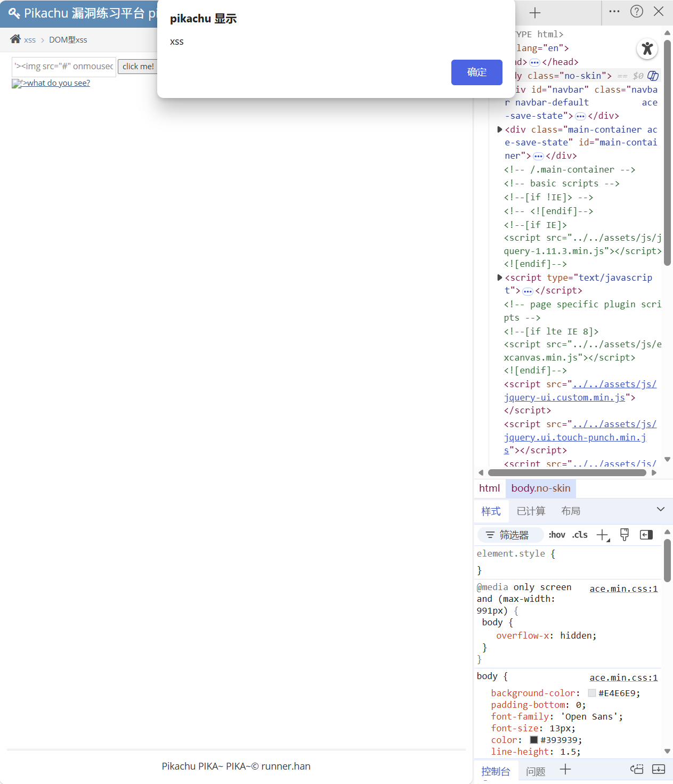Open jquery.ui.touch-punch.min.js source link

pos(580,437)
